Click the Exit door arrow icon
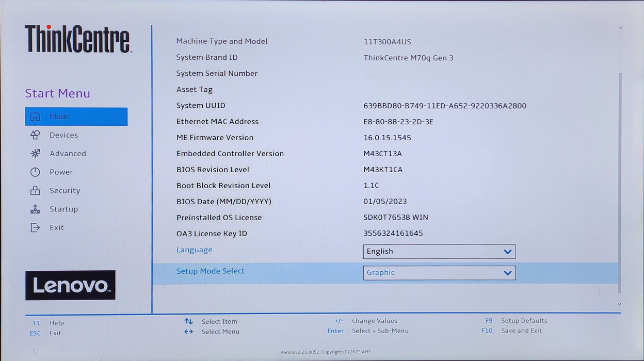Viewport: 644px width, 361px height. pyautogui.click(x=35, y=227)
